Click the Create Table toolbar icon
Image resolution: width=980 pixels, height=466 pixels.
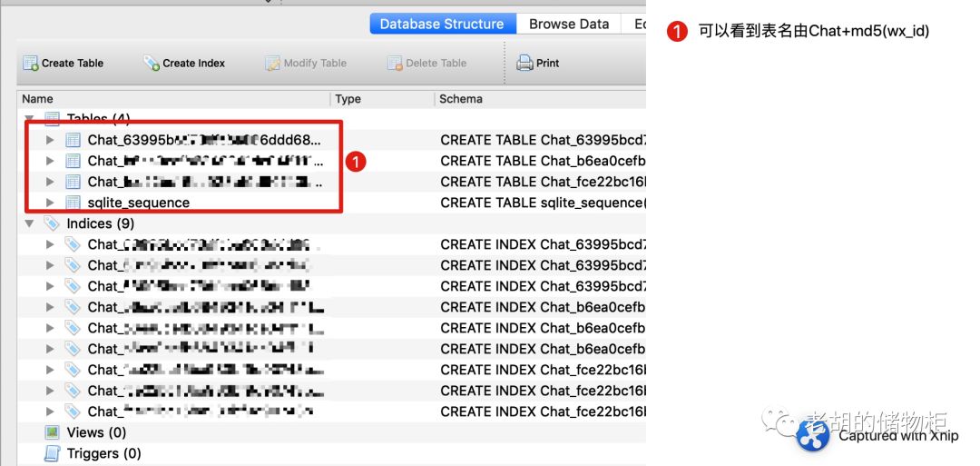[30, 64]
